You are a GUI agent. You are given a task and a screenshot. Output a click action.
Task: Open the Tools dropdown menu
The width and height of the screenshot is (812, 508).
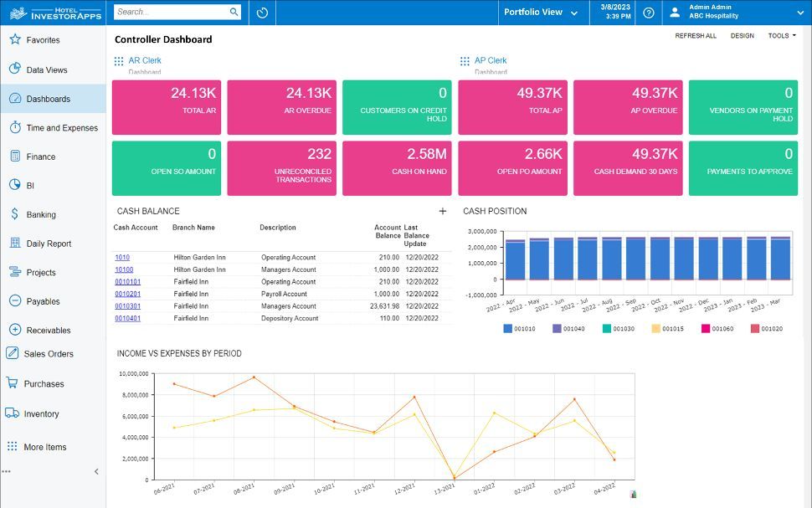782,36
